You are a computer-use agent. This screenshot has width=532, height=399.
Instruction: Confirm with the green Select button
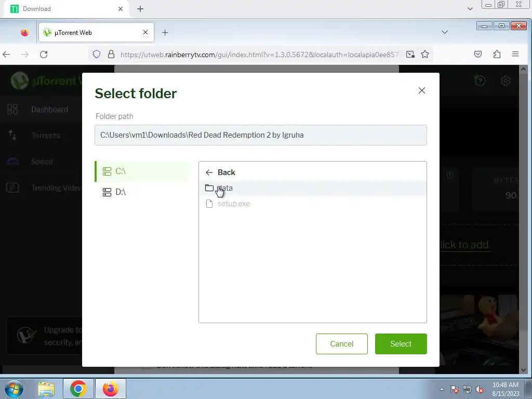click(401, 344)
